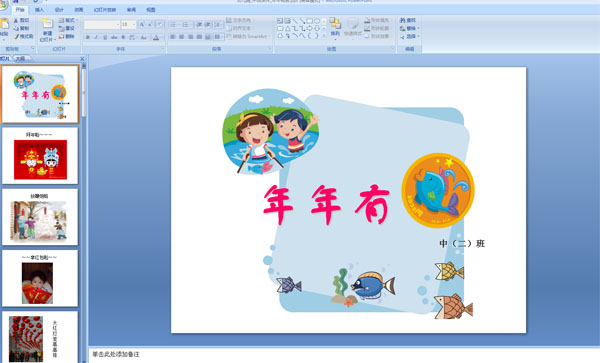Open the font size dropdown showing 18

pyautogui.click(x=128, y=24)
